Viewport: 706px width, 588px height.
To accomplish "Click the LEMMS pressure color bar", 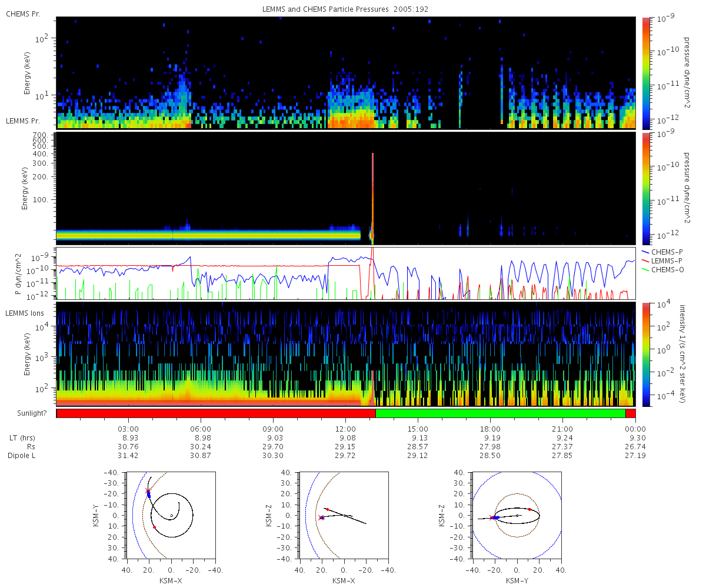I will (645, 188).
